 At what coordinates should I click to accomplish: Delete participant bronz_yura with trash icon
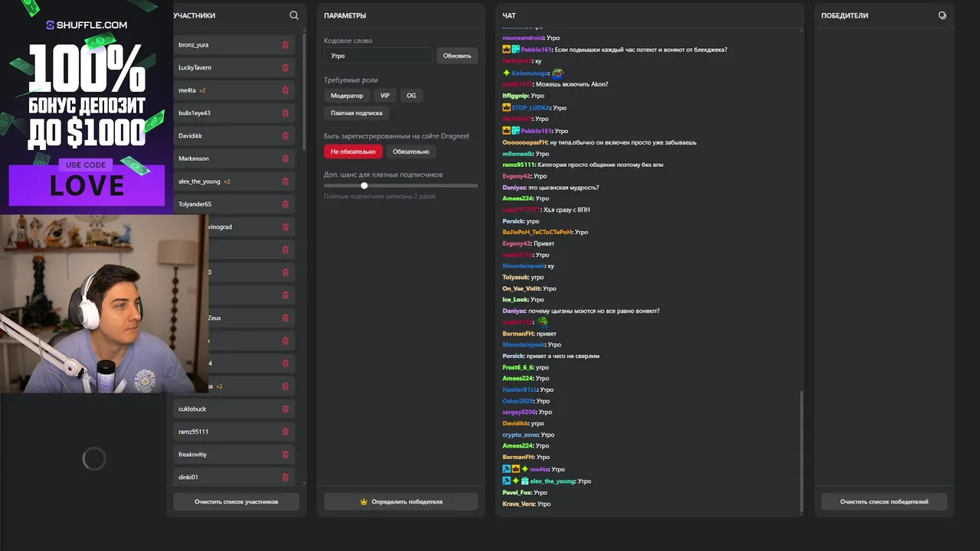pos(286,45)
